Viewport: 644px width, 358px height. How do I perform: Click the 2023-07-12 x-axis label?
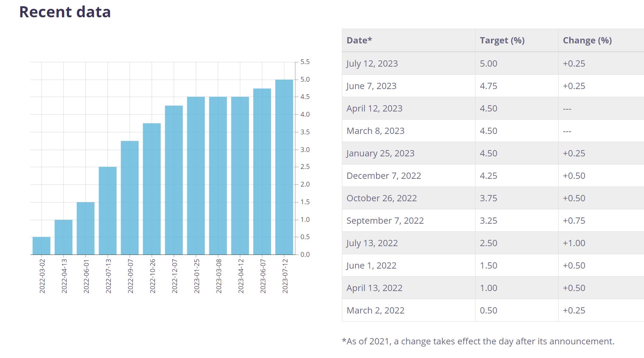pos(285,276)
